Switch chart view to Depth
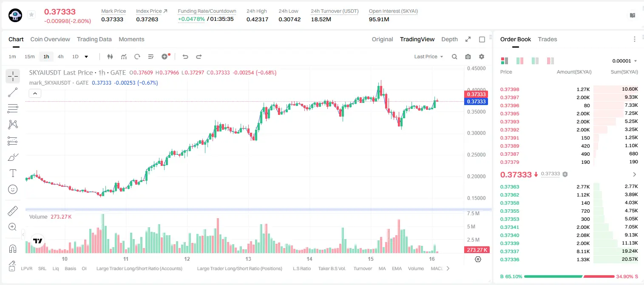644x285 pixels. pos(449,39)
